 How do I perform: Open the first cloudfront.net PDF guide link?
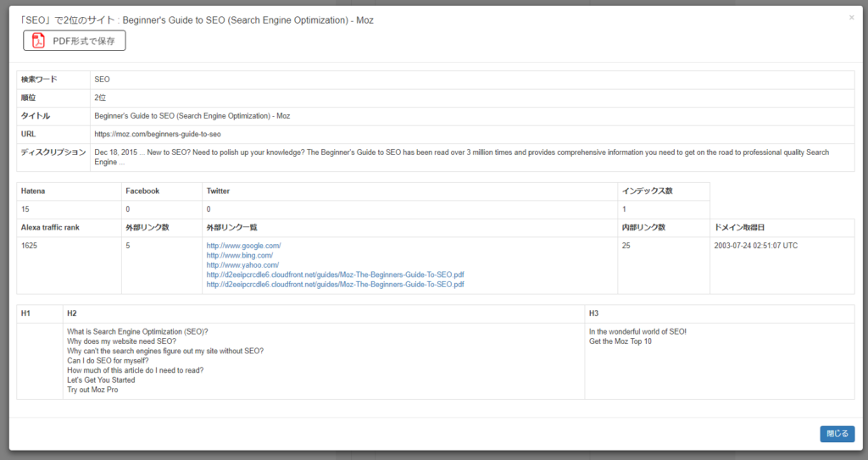tap(335, 274)
